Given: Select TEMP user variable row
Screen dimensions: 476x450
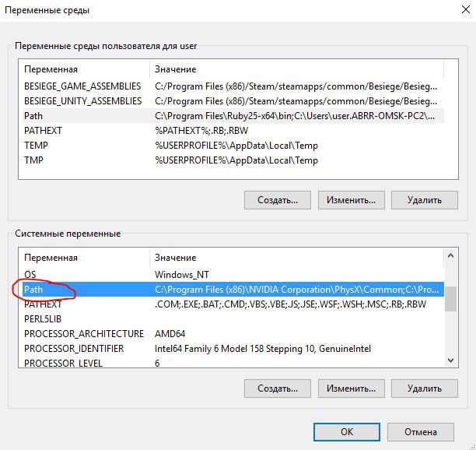Looking at the screenshot, I should click(233, 146).
